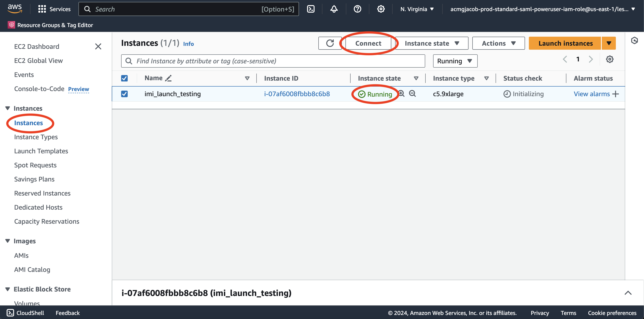The height and width of the screenshot is (319, 644).
Task: Go to Spot Requests
Action: [35, 165]
